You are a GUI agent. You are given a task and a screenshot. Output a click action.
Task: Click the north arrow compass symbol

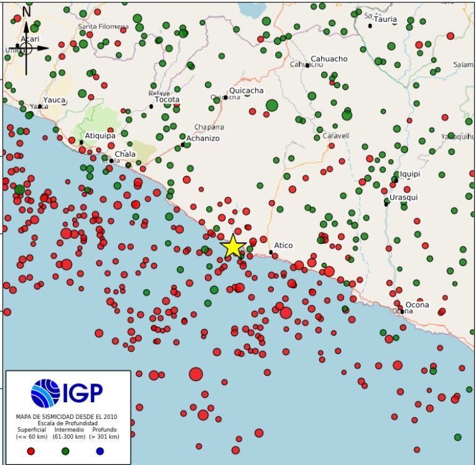click(x=26, y=48)
